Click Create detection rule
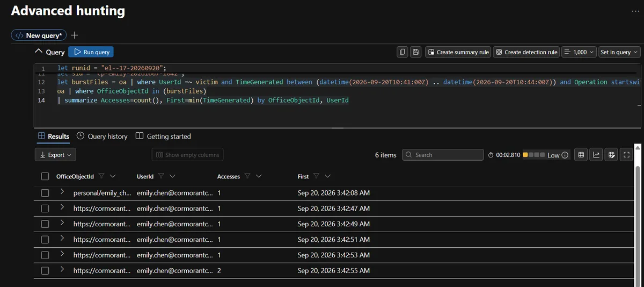This screenshot has width=644, height=287. [526, 52]
